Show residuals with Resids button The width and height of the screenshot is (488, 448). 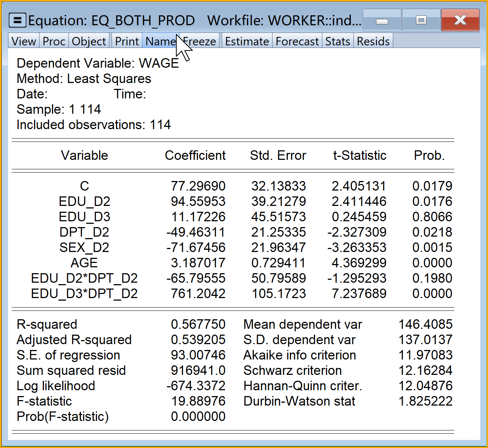[373, 41]
